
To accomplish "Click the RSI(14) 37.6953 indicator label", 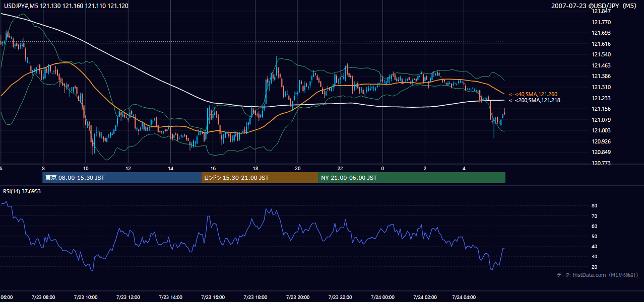I will (22, 191).
